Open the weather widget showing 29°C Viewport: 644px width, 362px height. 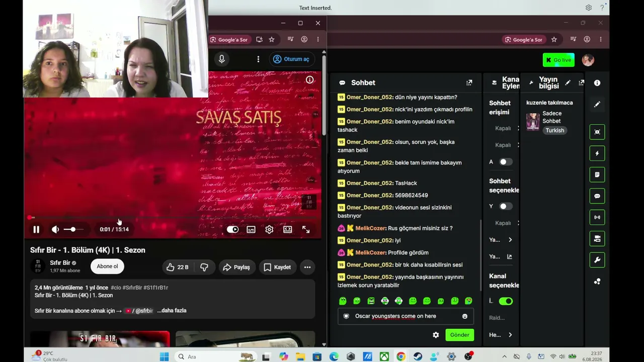49,356
